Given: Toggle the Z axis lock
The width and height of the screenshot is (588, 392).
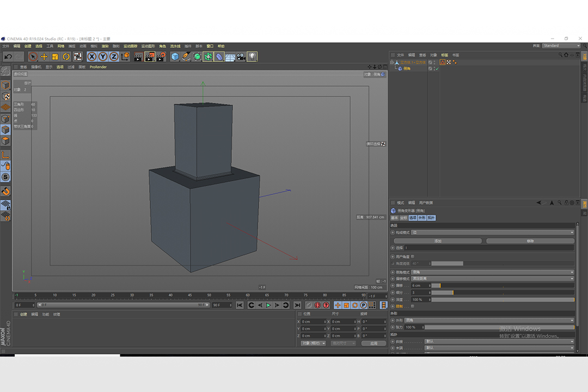Looking at the screenshot, I should (x=114, y=57).
